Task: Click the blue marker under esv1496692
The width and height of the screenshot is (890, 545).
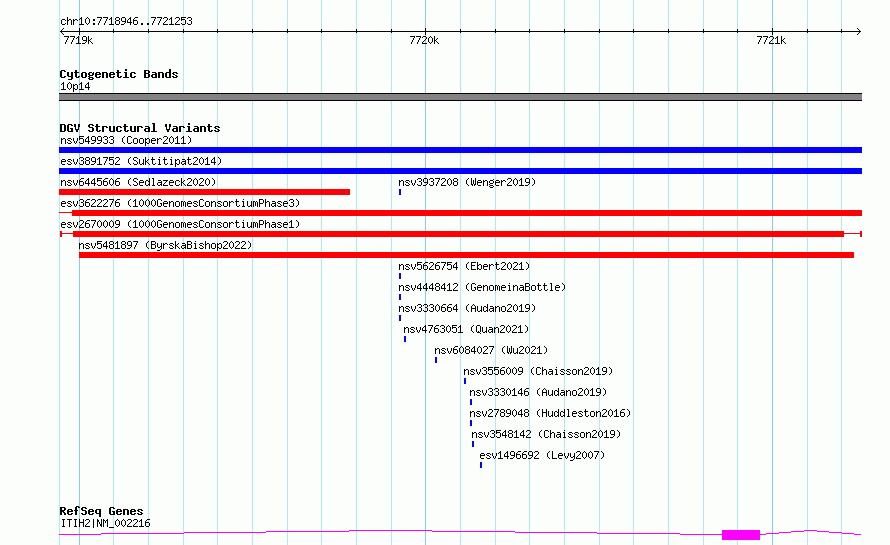Action: point(481,465)
